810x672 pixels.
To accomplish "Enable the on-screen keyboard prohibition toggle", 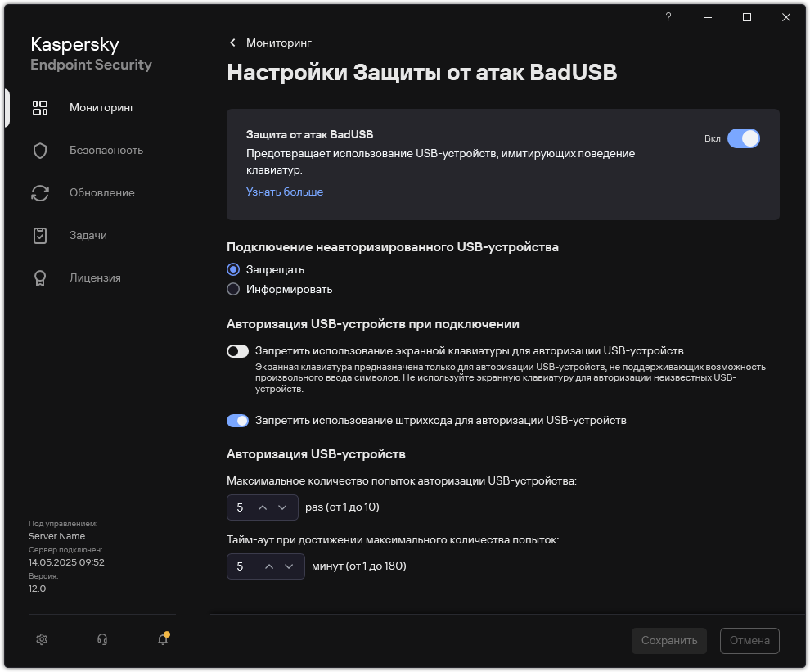I will tap(237, 351).
